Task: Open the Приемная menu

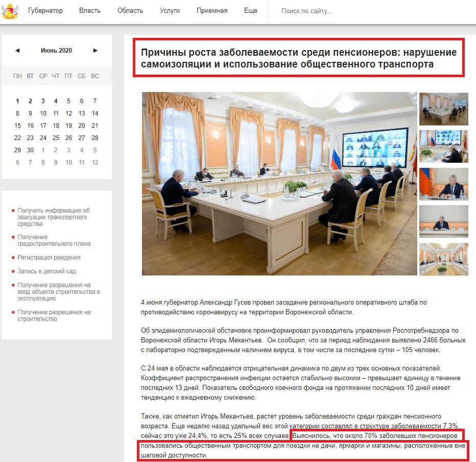Action: 211,11
